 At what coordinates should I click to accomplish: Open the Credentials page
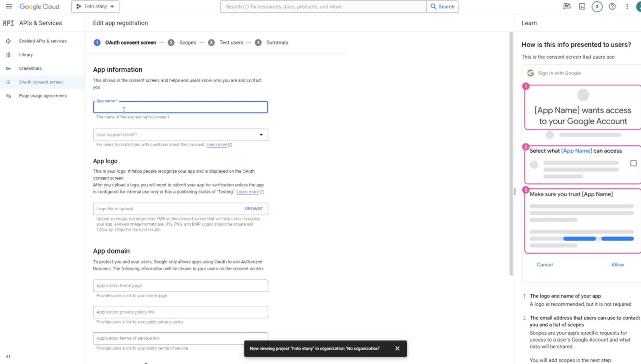point(30,68)
